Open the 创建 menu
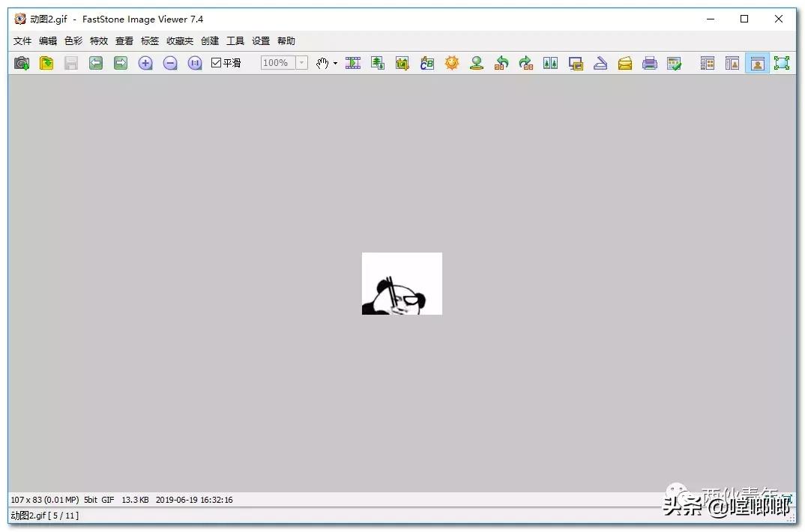The height and width of the screenshot is (532, 805). [x=209, y=41]
